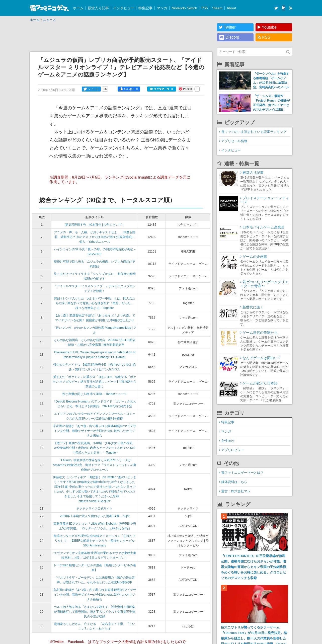Image resolution: width=322 pixels, height=644 pixels.
Task: Click the Facebook いいね！ button
Action: click(129, 89)
